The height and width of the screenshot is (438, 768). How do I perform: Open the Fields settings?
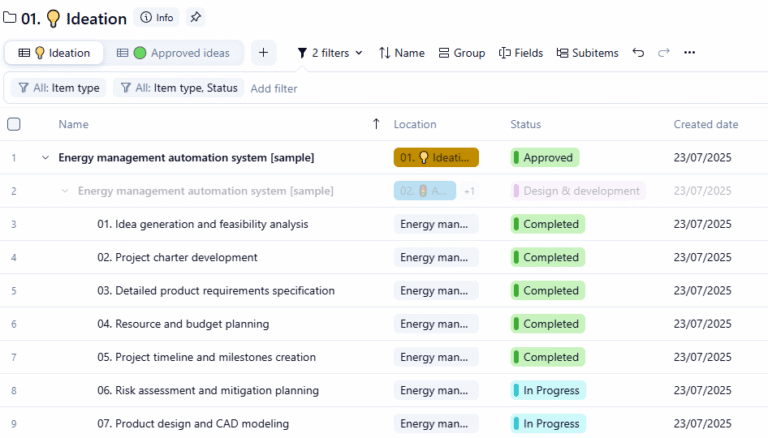click(521, 53)
